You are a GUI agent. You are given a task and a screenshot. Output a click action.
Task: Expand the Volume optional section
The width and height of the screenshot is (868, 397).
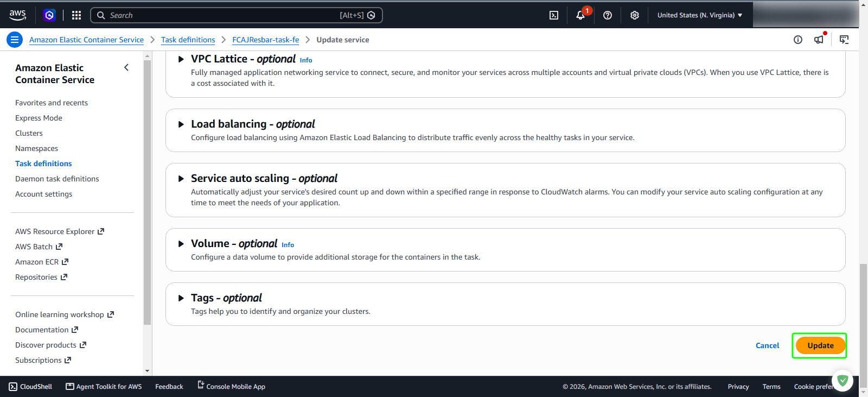tap(181, 244)
